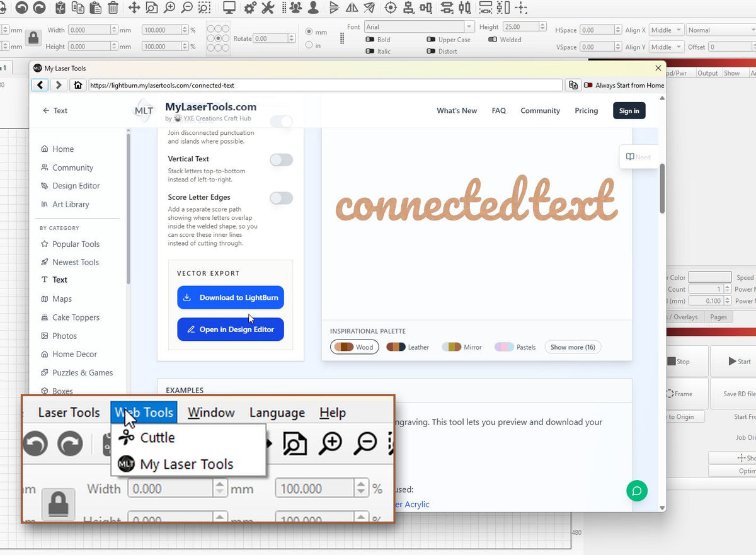Click the Undo arrow in the top toolbar

pyautogui.click(x=21, y=8)
